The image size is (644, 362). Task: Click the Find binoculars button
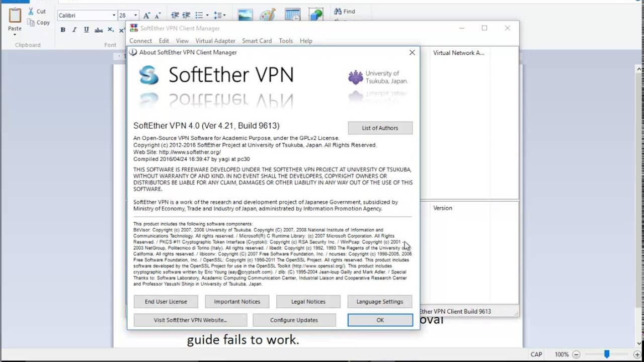pos(345,11)
